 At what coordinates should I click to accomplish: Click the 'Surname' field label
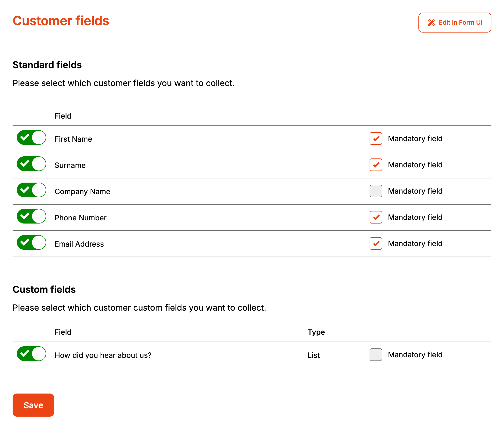click(70, 165)
